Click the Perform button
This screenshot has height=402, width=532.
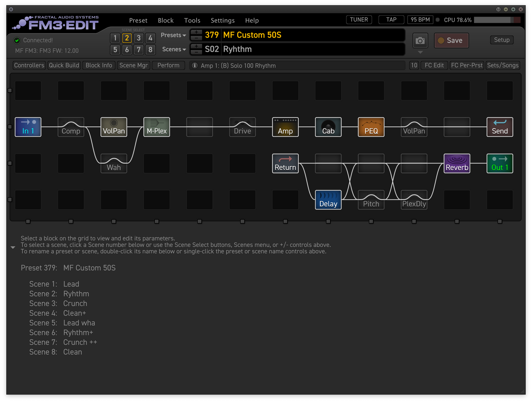coord(168,65)
